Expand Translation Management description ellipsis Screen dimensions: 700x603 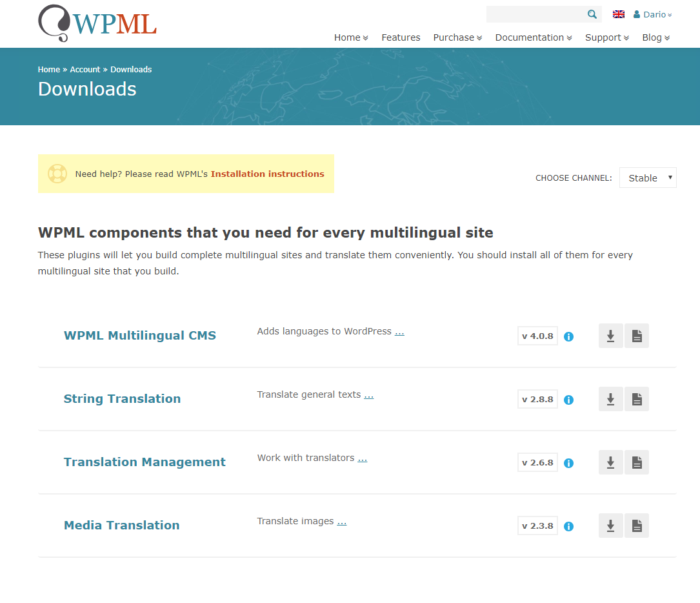(x=363, y=459)
